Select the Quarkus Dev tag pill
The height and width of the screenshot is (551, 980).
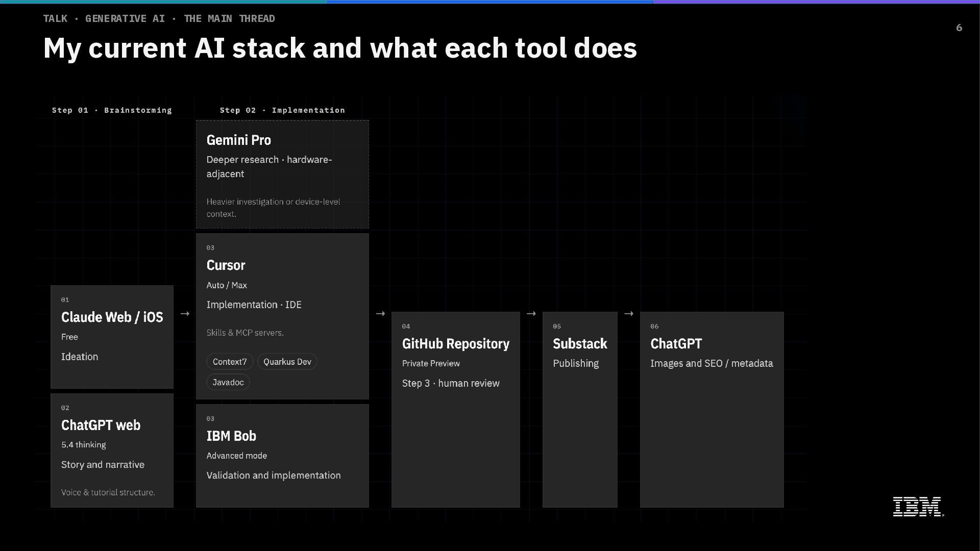[x=287, y=362]
